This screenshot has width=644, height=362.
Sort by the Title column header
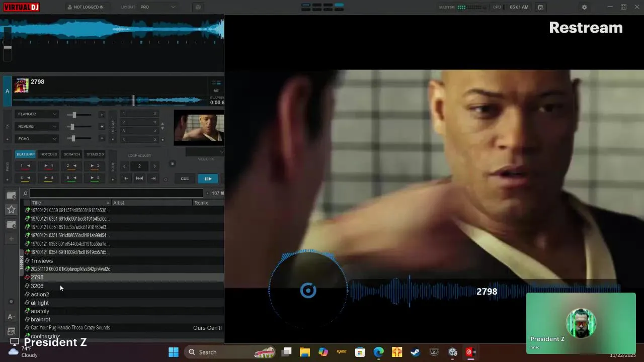coord(70,203)
